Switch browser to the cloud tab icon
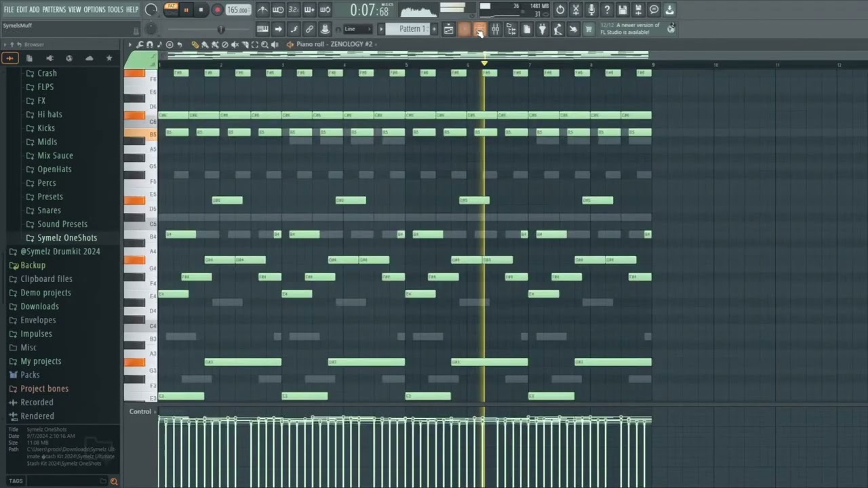 tap(89, 58)
